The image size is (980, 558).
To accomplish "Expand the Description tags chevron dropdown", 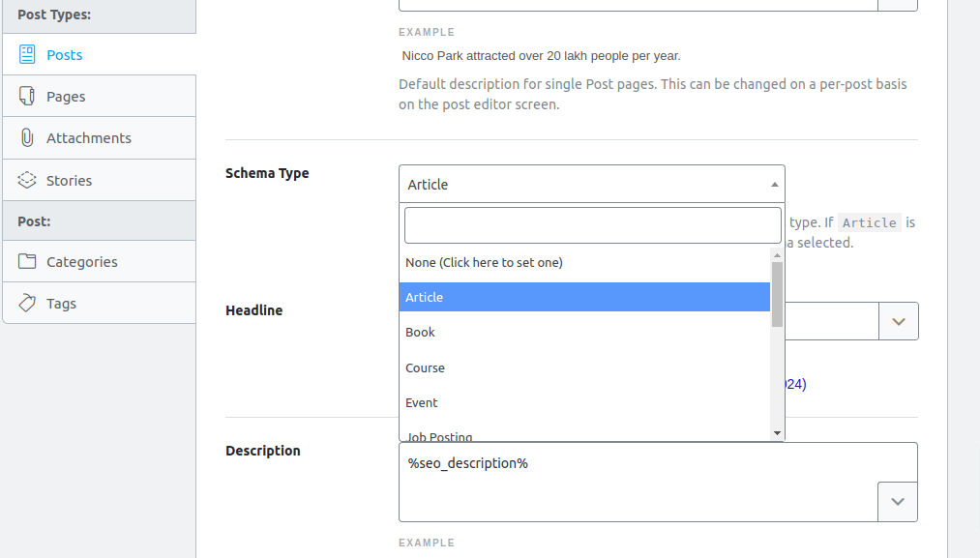I will pos(898,501).
